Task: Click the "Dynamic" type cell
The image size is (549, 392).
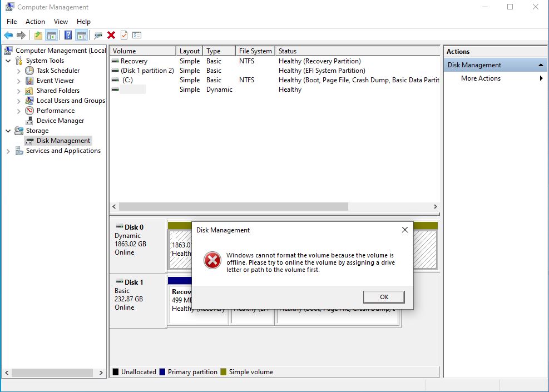Action: (x=219, y=90)
